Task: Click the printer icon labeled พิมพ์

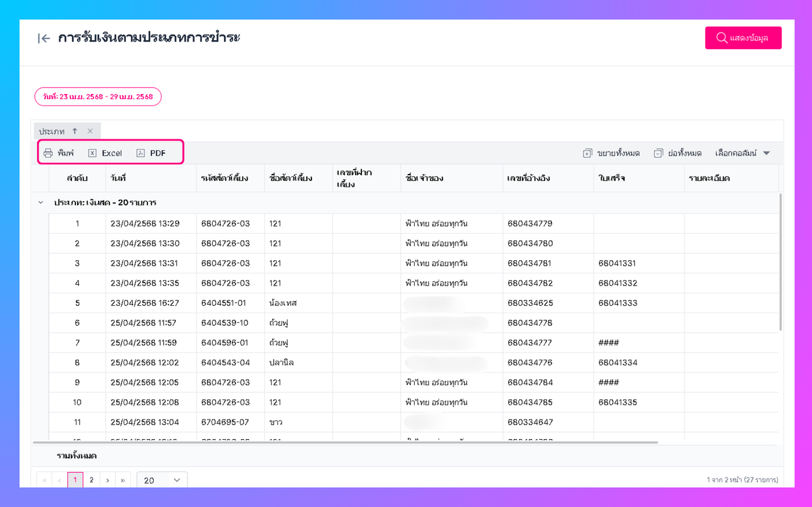Action: [x=48, y=153]
